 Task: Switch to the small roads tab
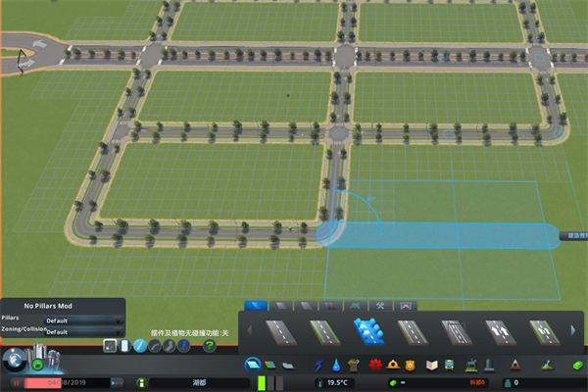256,306
